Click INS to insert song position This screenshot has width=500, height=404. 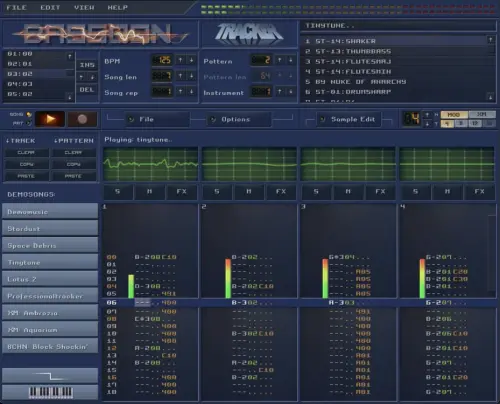point(87,65)
